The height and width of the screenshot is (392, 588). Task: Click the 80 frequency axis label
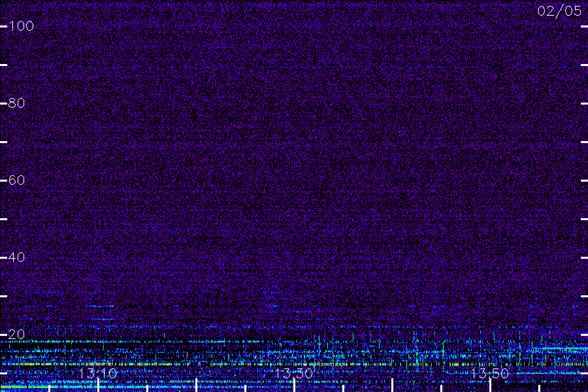(16, 103)
